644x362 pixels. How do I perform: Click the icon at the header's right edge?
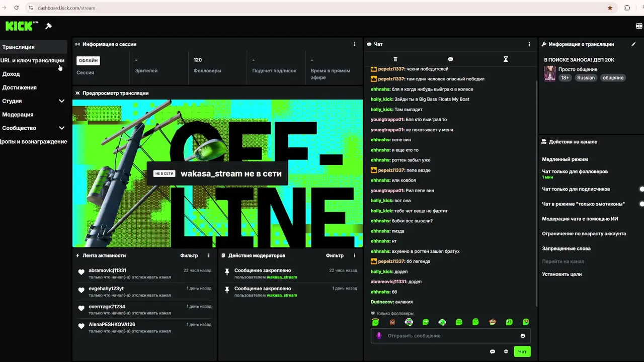tap(639, 26)
